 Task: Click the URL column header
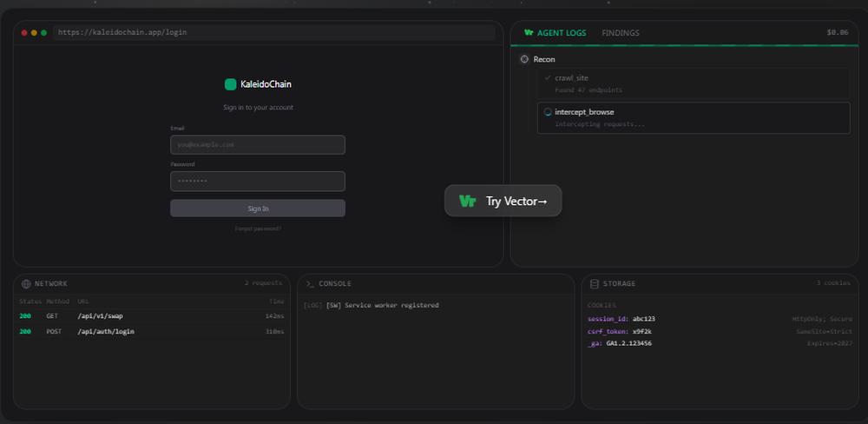pos(83,301)
